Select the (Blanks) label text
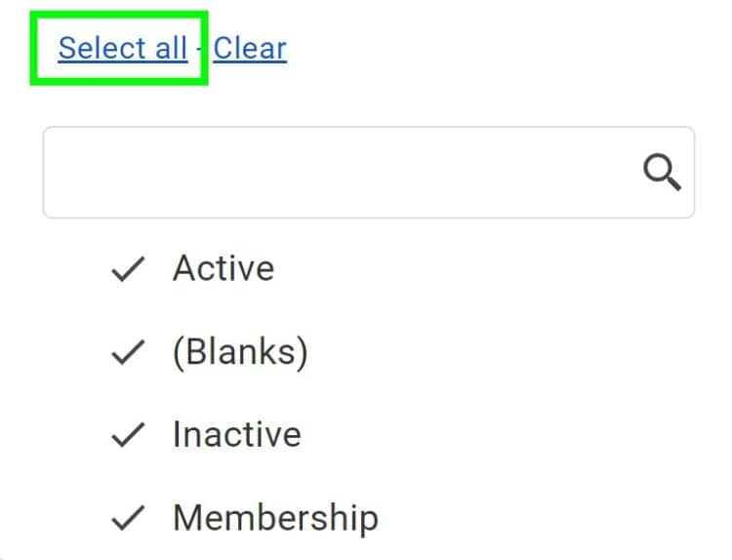The image size is (732, 560). (x=240, y=352)
